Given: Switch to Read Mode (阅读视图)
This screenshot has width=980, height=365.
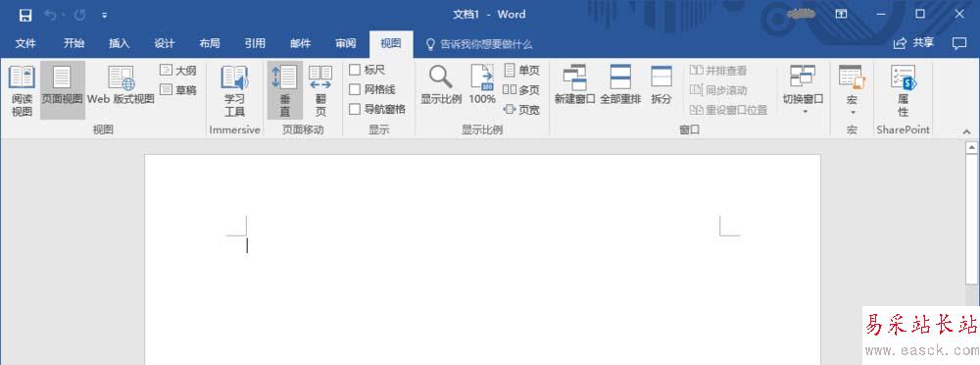Looking at the screenshot, I should pyautogui.click(x=22, y=91).
